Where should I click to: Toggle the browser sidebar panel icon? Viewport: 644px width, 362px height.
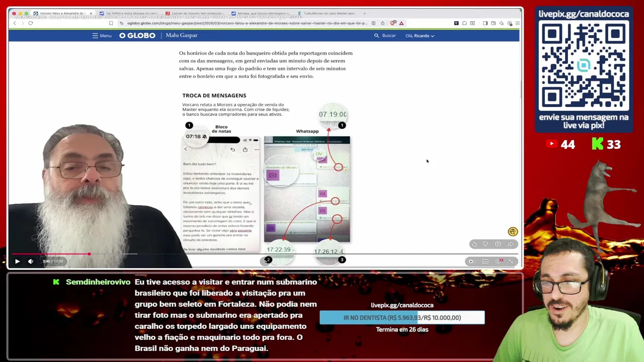click(485, 23)
